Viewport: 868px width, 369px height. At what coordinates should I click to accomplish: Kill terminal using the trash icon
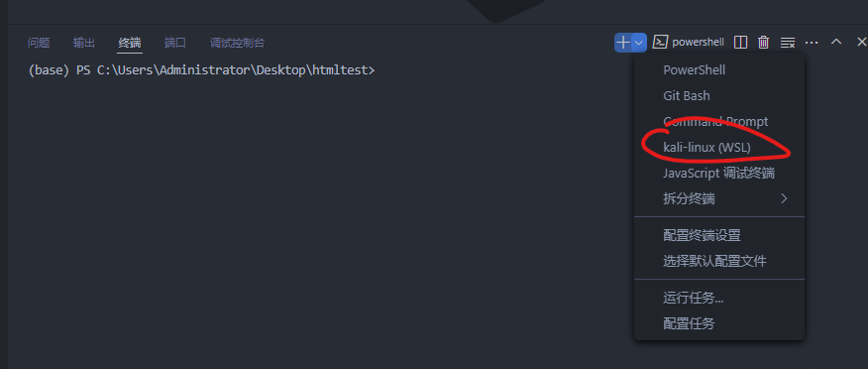pos(763,42)
